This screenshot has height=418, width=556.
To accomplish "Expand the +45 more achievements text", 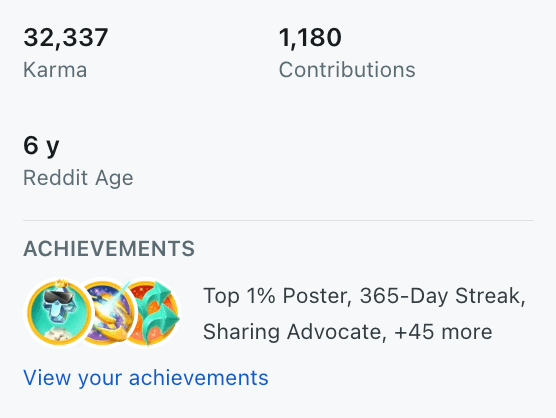I will click(443, 332).
